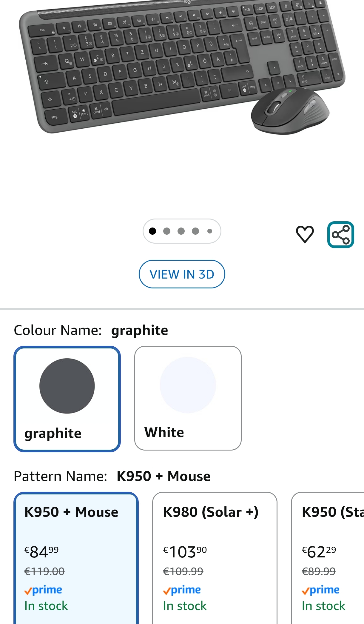Click In stock text under K980 (Solar +)
The width and height of the screenshot is (364, 624).
[x=185, y=606]
